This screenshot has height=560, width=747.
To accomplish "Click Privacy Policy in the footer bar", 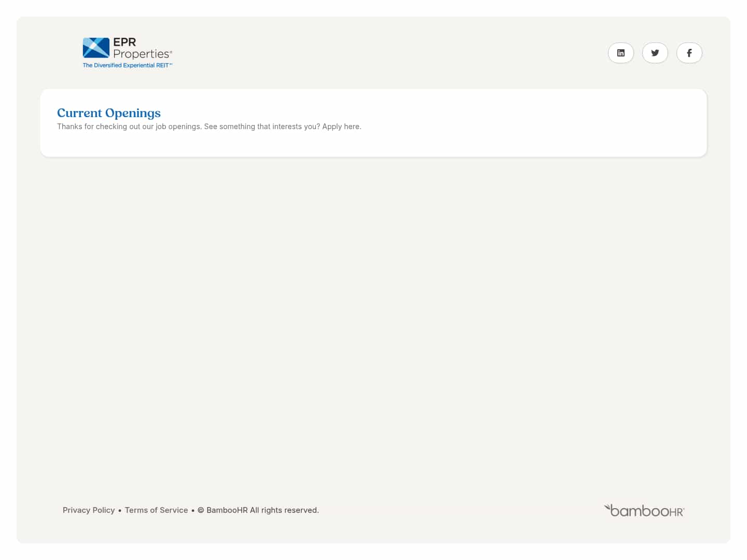I will tap(88, 510).
